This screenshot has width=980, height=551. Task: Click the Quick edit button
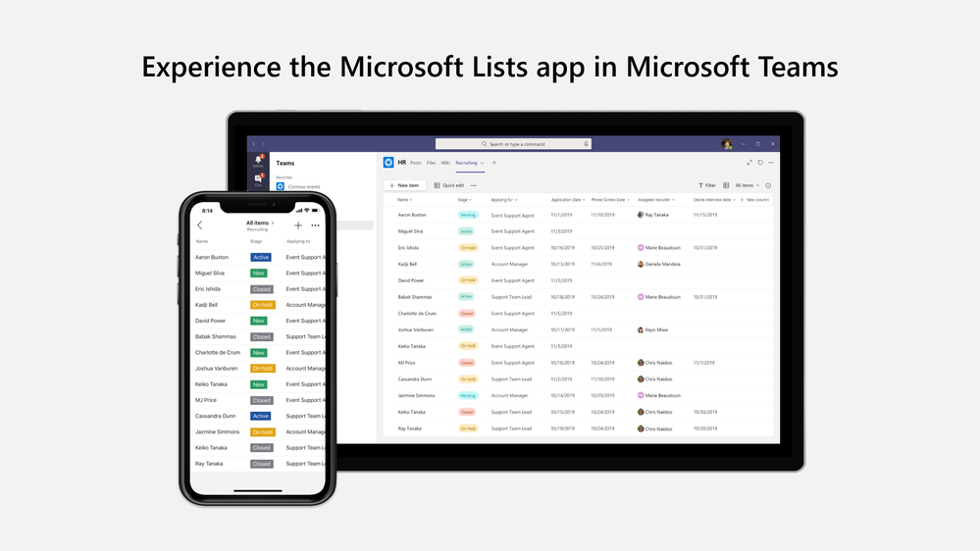pyautogui.click(x=448, y=185)
